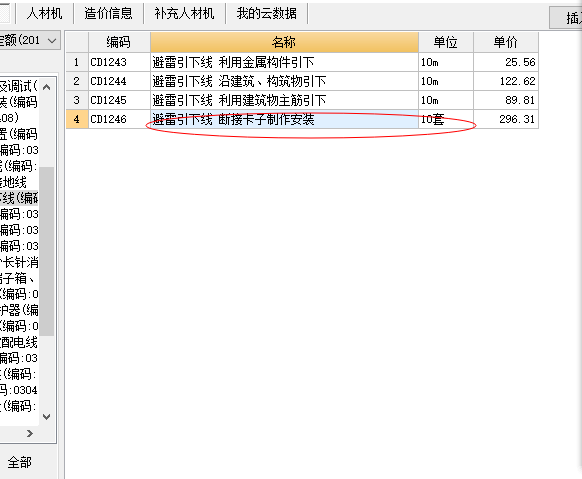Select 避雷引下线 沿建筑、构筑物引下 row name

[x=284, y=81]
